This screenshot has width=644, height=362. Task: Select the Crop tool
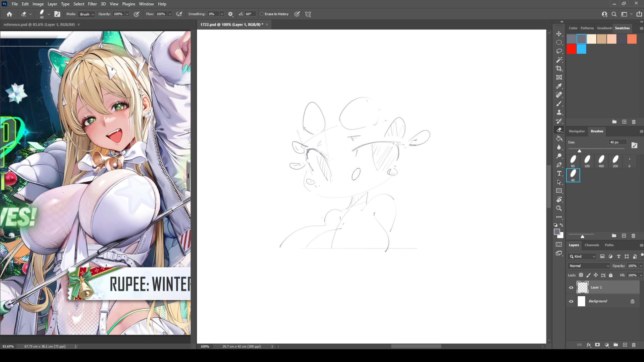[x=559, y=69]
